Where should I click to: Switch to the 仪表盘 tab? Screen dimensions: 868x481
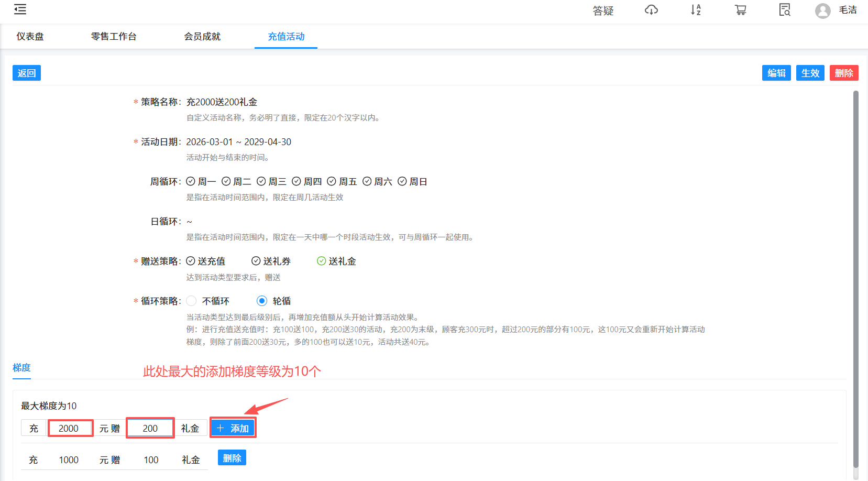click(x=30, y=36)
